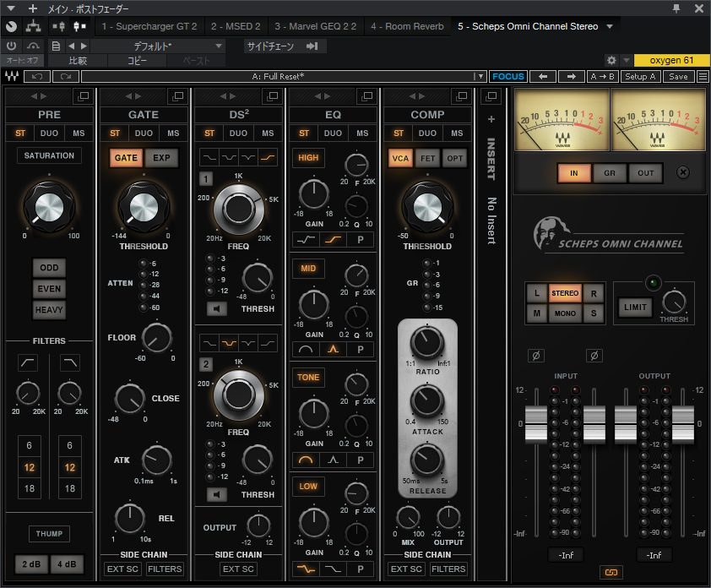This screenshot has height=588, width=711.
Task: Open plugin settings gear icon
Action: 611,60
